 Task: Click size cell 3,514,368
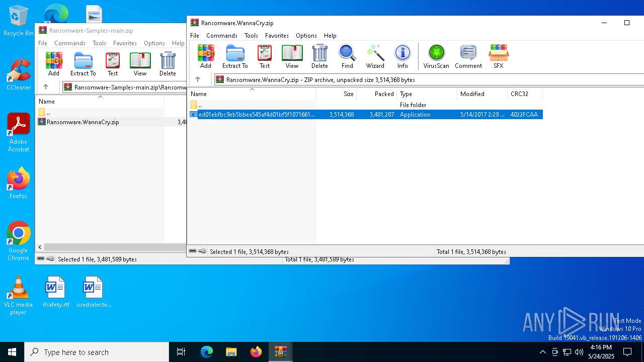(342, 115)
